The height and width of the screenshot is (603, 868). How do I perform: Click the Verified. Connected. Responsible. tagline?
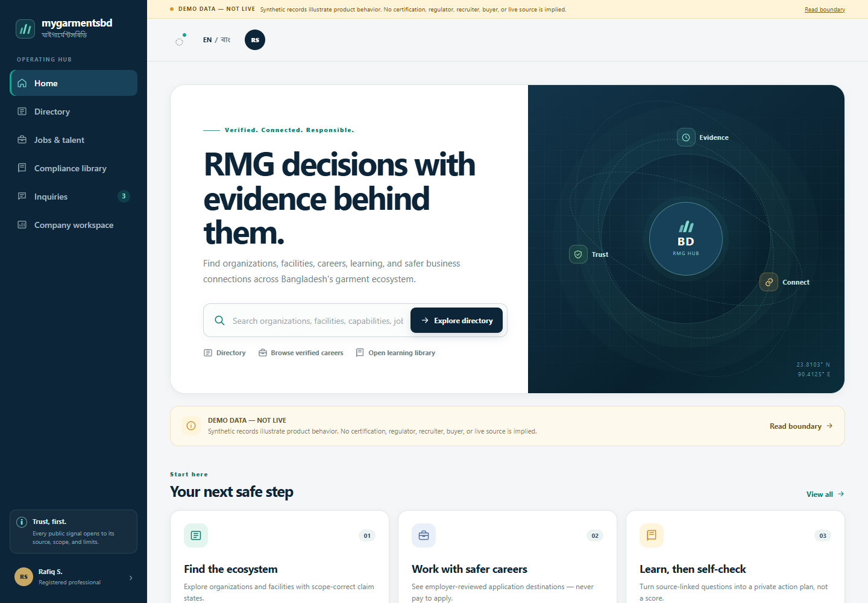click(x=289, y=130)
